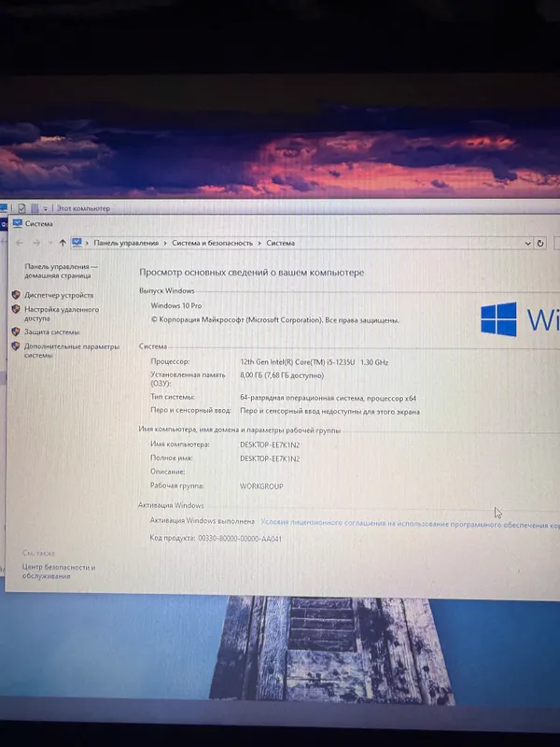Click the new folder icon in Этот компьютер toolbar

(35, 208)
